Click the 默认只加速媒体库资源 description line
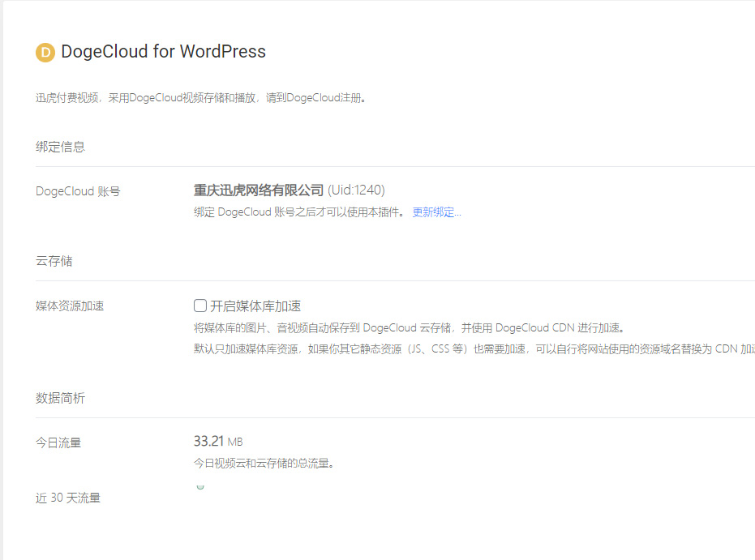The width and height of the screenshot is (755, 560). tap(474, 349)
